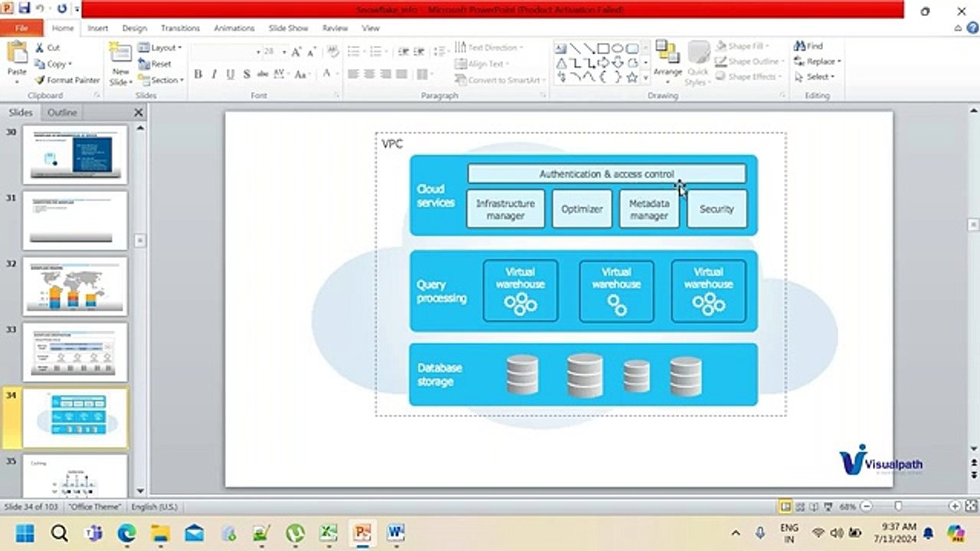Pick the 5-point star shape
980x551 pixels.
(x=632, y=77)
